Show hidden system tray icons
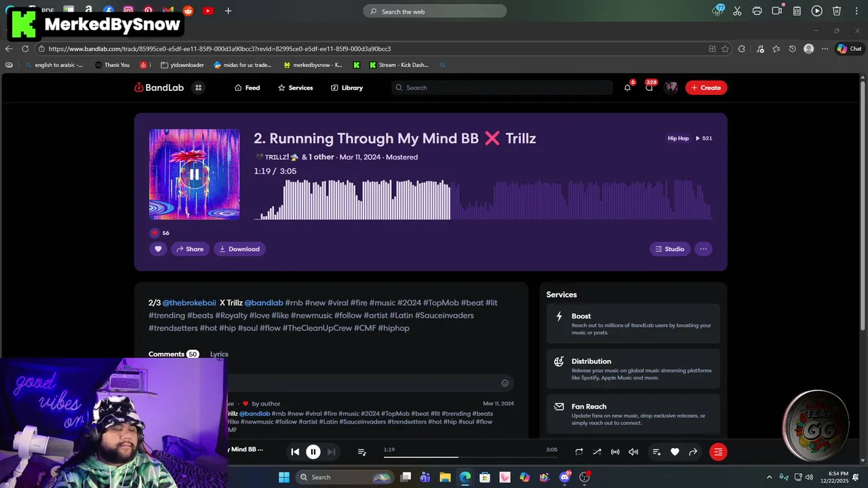Screen dimensions: 868x488 (769, 477)
